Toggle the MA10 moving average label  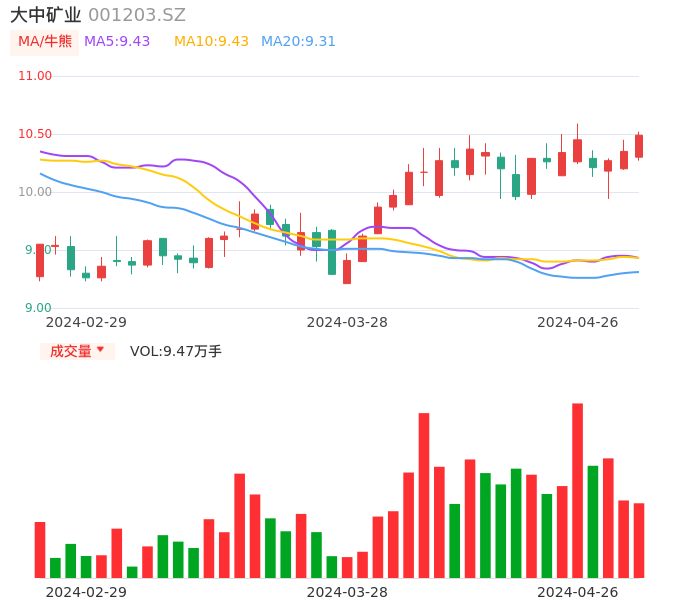pos(211,42)
